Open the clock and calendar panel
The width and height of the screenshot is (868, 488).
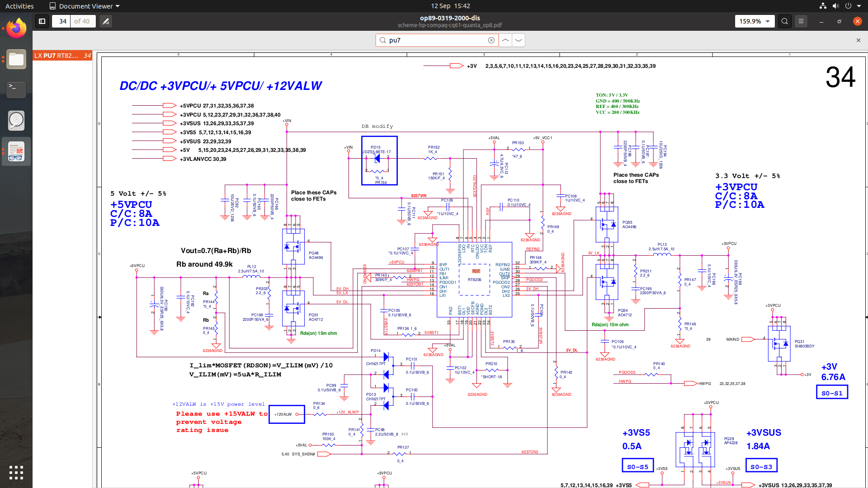point(450,6)
